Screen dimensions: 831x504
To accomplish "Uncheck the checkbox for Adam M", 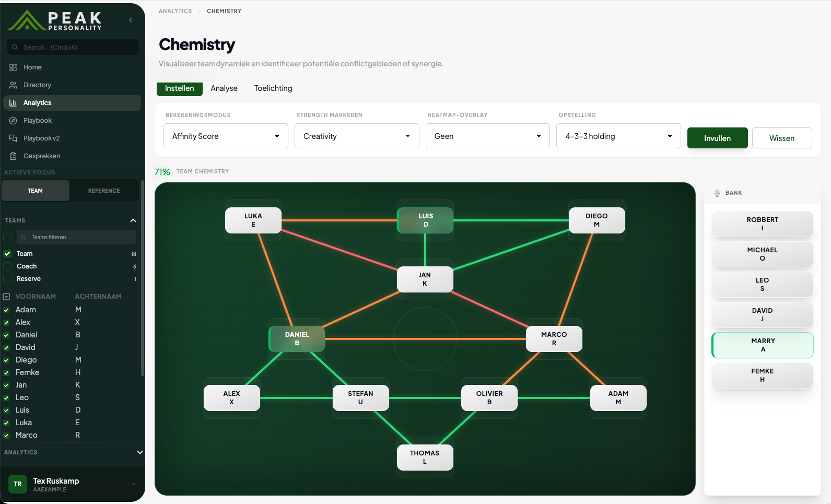I will click(x=6, y=310).
